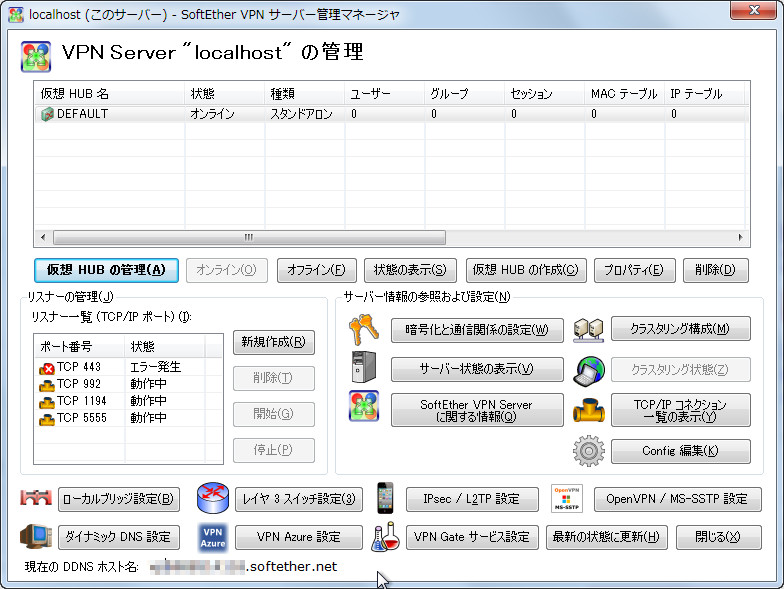Image resolution: width=784 pixels, height=589 pixels.
Task: Click the gear icon beside Config 編集
Action: coord(588,451)
